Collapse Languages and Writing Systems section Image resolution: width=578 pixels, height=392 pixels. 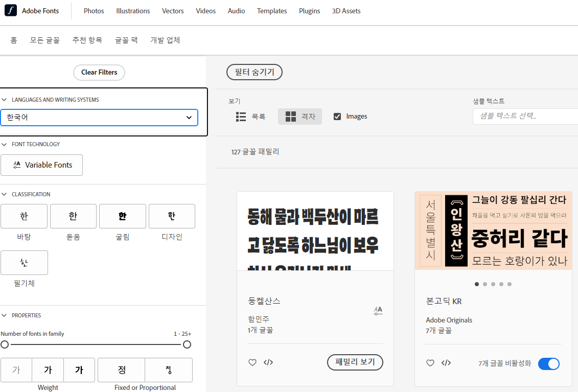click(5, 100)
